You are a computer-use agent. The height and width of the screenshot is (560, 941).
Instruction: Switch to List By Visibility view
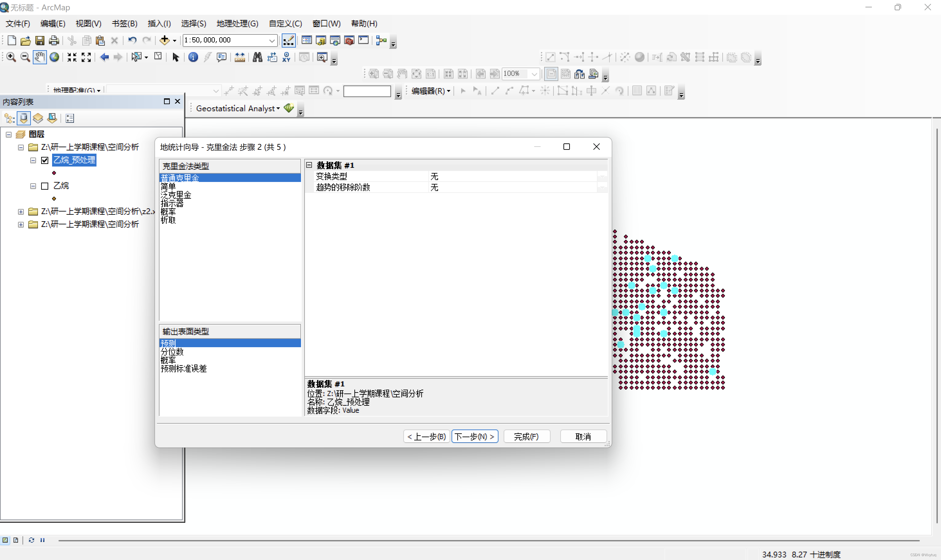[x=38, y=119]
